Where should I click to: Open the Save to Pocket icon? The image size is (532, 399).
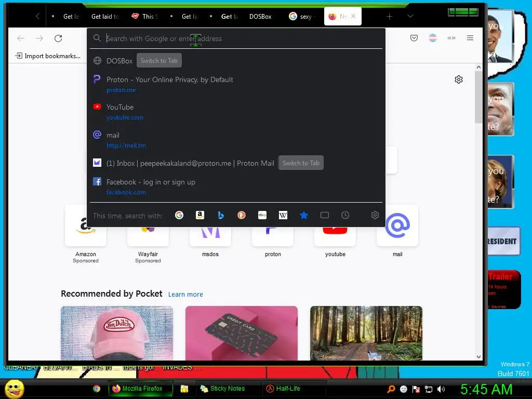(x=414, y=38)
